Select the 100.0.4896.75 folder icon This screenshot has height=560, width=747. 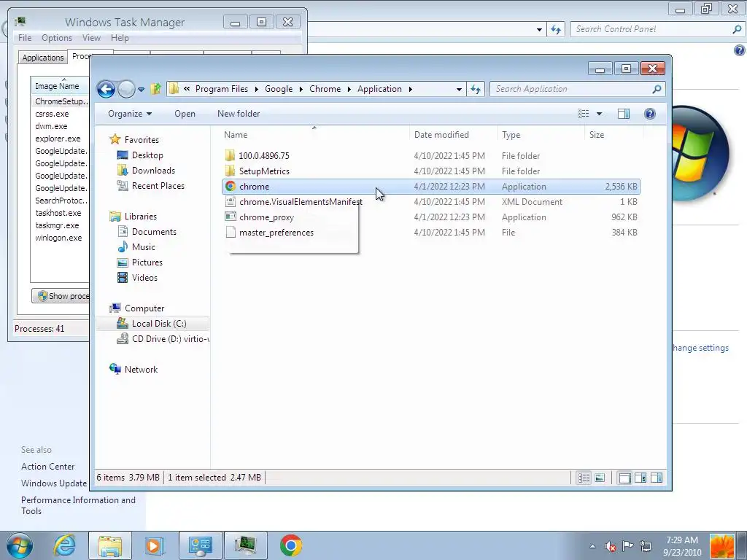pos(230,156)
